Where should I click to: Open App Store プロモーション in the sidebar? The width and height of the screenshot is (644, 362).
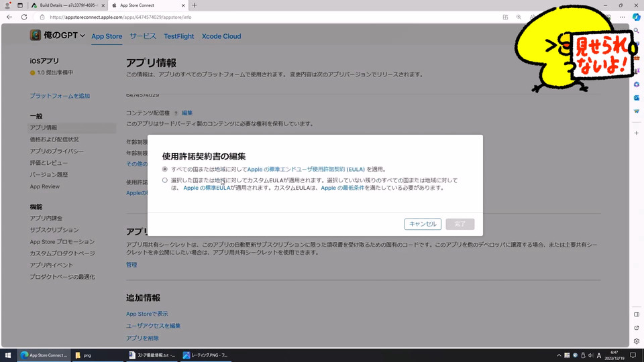pyautogui.click(x=62, y=242)
